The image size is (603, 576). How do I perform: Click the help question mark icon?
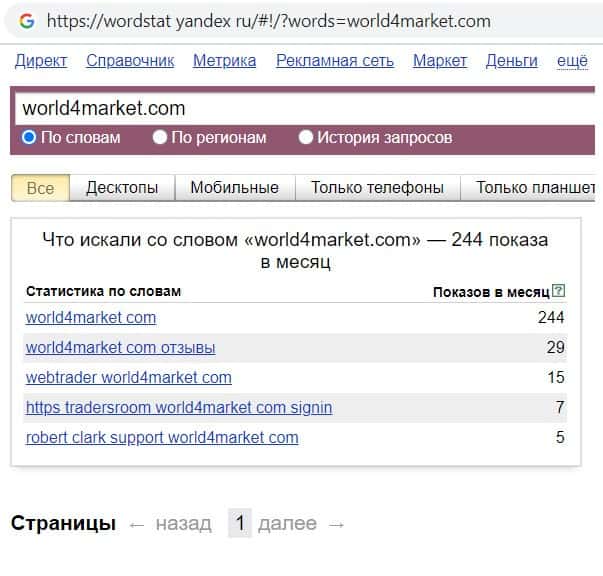[559, 292]
